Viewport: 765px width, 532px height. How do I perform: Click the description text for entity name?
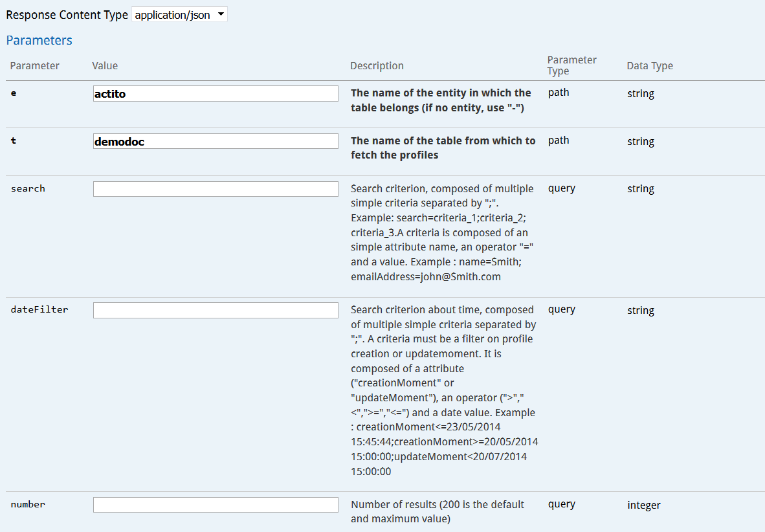tap(441, 100)
